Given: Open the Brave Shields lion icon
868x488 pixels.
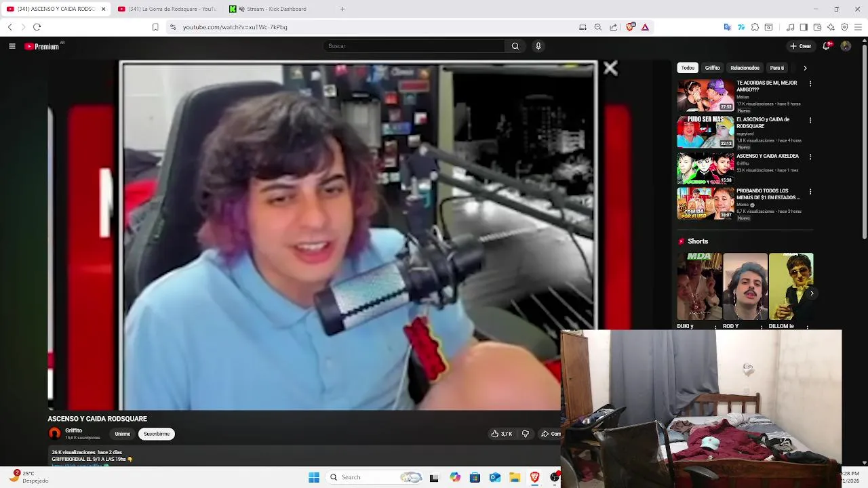Looking at the screenshot, I should pyautogui.click(x=631, y=27).
